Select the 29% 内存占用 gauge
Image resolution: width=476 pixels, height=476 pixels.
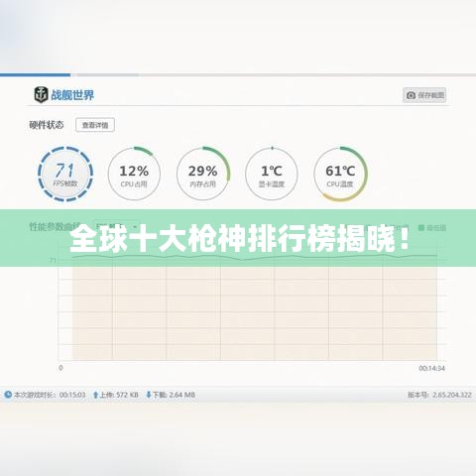click(203, 174)
